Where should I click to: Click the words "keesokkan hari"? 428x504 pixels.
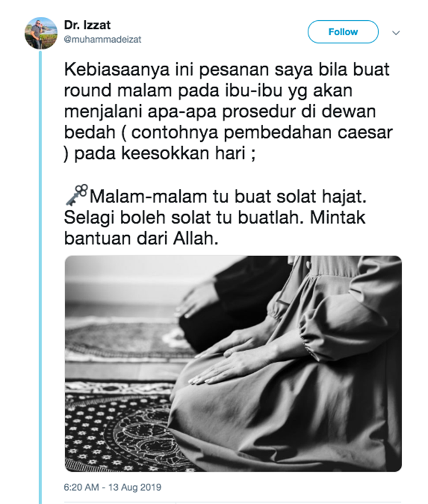pyautogui.click(x=183, y=153)
